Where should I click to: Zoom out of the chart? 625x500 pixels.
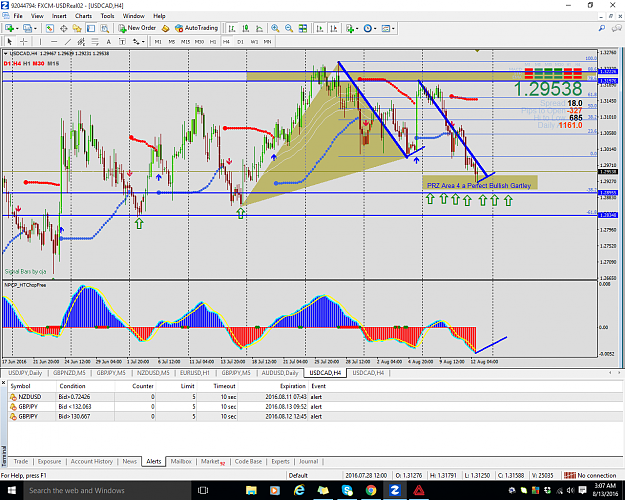(x=289, y=28)
